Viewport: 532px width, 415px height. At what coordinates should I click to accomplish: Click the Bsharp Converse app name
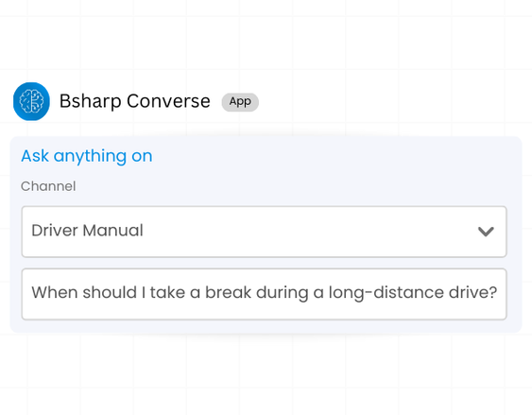(135, 101)
